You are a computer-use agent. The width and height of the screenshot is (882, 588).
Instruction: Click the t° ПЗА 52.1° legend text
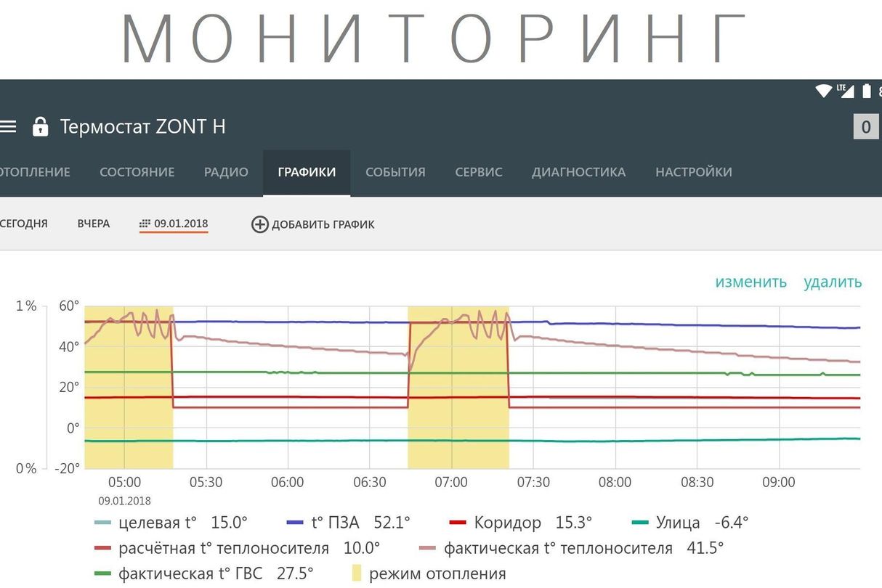coord(361,523)
